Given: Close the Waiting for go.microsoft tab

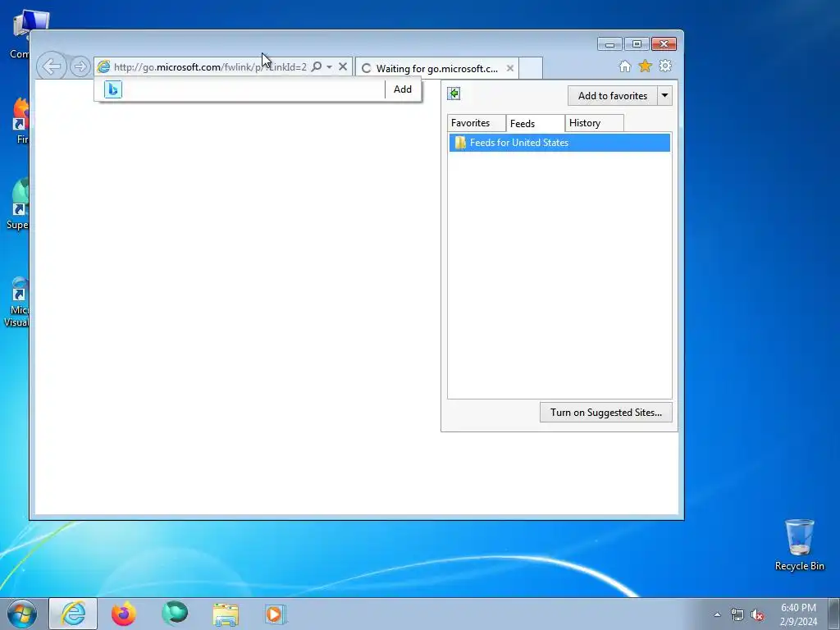Looking at the screenshot, I should 510,69.
